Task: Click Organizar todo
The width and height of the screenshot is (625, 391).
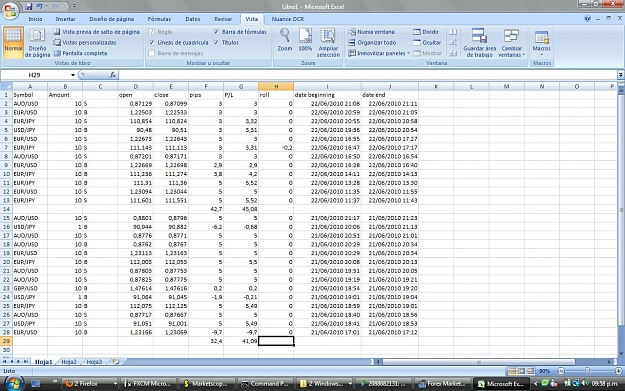Action: pyautogui.click(x=372, y=42)
